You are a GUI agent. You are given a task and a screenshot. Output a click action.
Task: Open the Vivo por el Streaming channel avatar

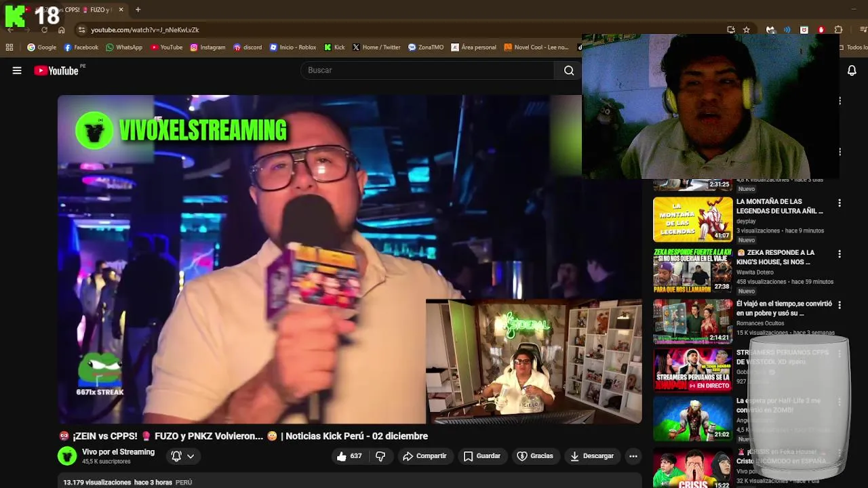click(x=67, y=456)
